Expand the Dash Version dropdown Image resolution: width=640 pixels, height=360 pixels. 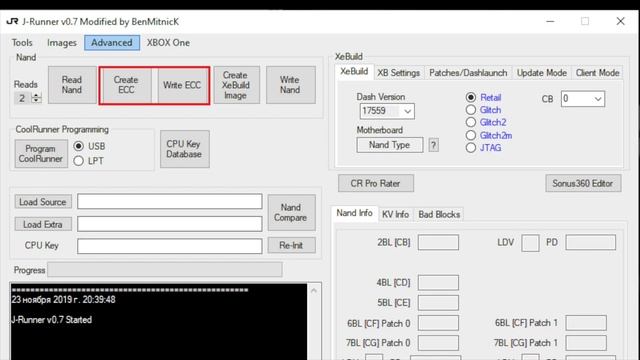(x=407, y=111)
